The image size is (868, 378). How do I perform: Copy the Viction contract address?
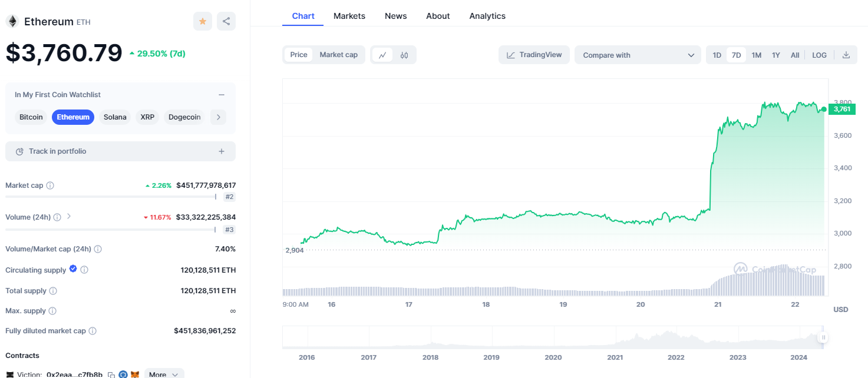(111, 374)
